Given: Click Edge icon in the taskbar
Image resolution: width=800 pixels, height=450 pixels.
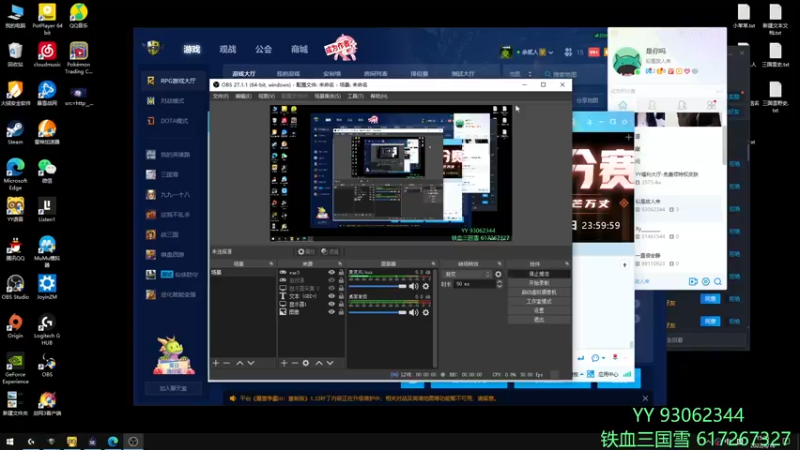Looking at the screenshot, I should tap(113, 441).
